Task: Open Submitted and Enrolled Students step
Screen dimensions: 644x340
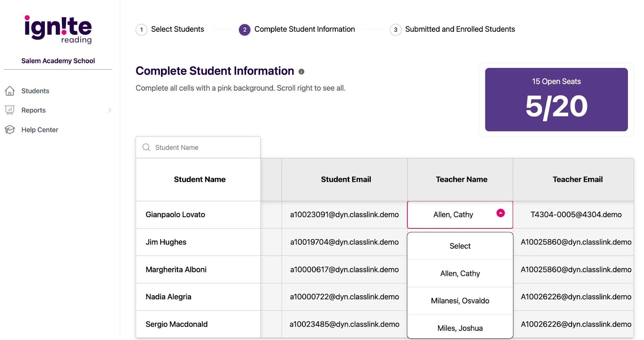Action: 460,29
